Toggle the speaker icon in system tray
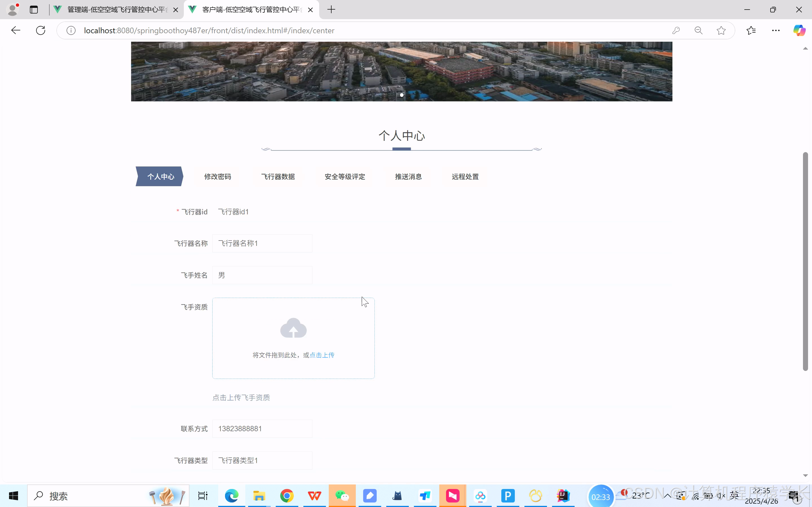Viewport: 812px width, 507px height. point(721,496)
